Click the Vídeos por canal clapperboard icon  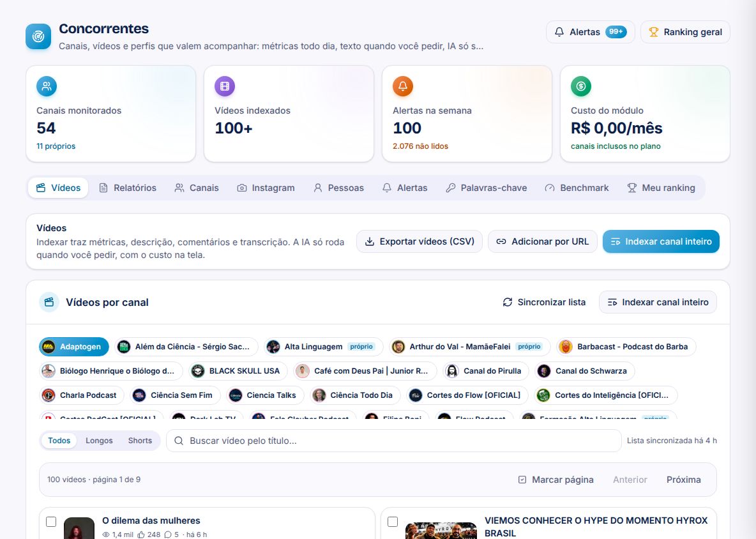49,302
